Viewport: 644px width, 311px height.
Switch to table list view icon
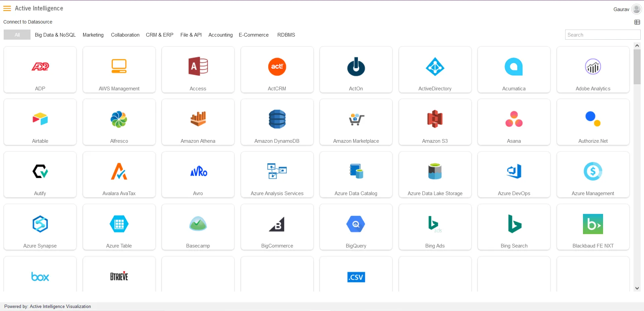coord(637,22)
